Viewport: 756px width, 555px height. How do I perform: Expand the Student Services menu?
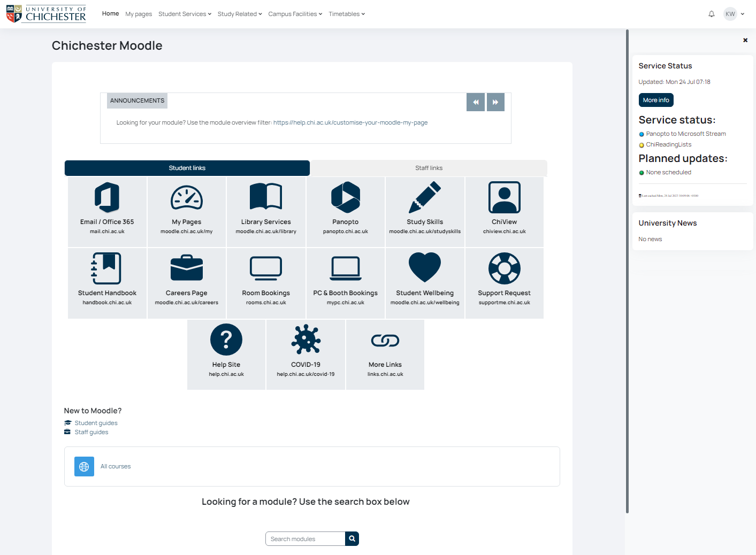click(185, 14)
